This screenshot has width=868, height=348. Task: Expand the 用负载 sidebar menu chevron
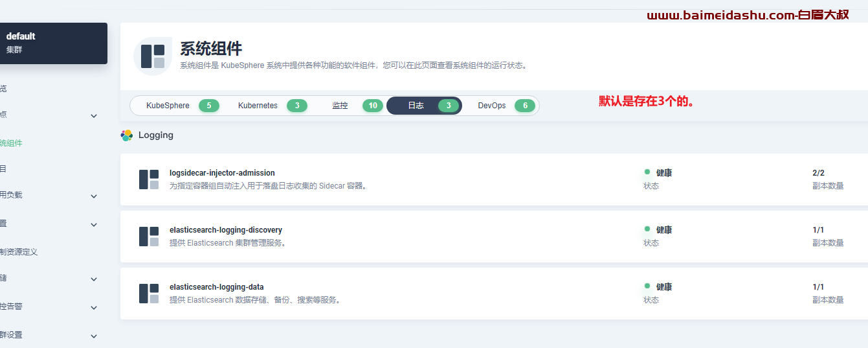(94, 196)
